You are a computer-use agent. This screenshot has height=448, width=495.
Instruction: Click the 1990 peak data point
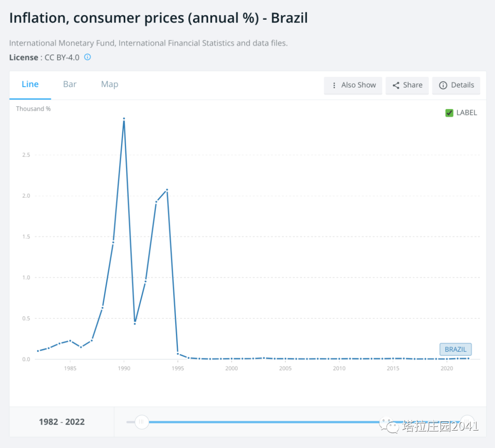pos(124,119)
